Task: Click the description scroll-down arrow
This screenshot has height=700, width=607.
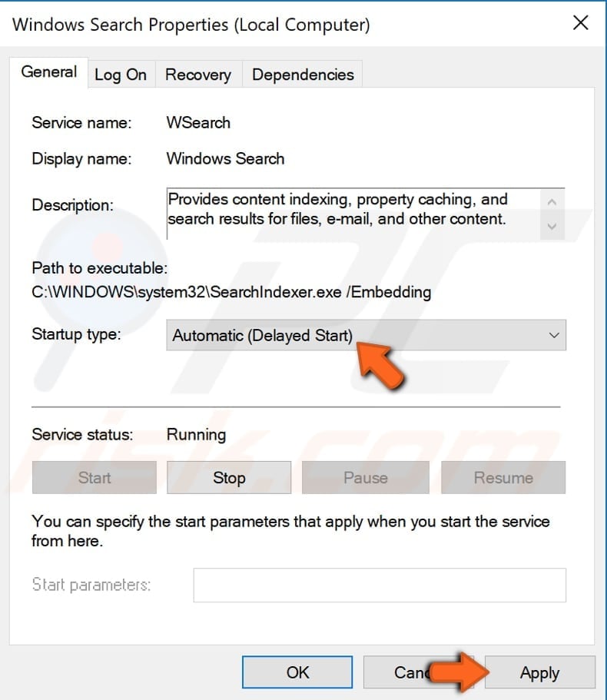Action: click(x=552, y=227)
